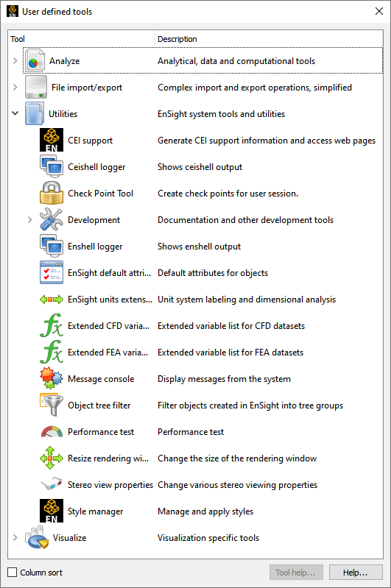Click 'Change the size of the rendering window'
Image resolution: width=391 pixels, height=588 pixels.
click(x=237, y=458)
